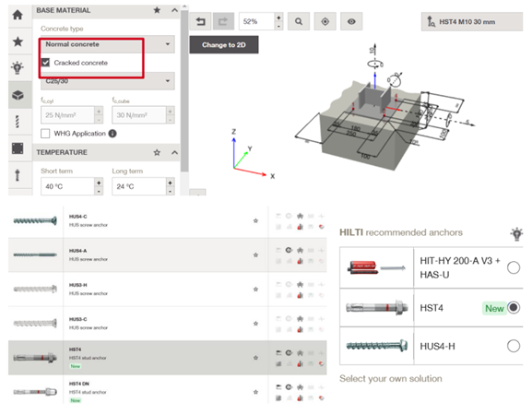Open the Home icon in sidebar
The image size is (532, 414).
click(18, 15)
